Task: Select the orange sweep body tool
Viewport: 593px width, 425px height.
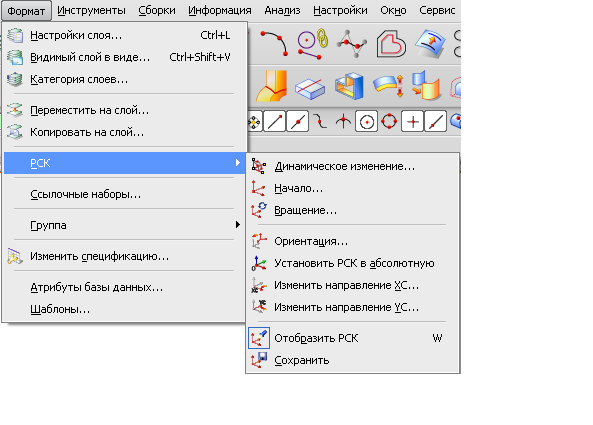Action: 272,86
